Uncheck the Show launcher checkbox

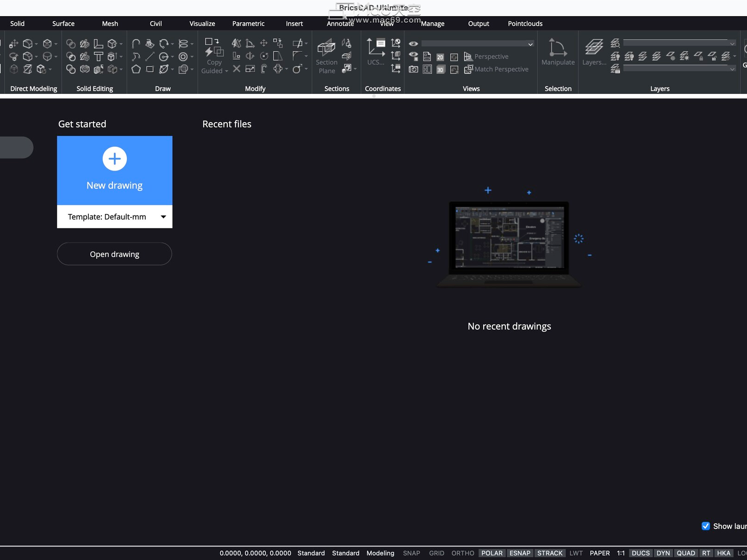[706, 526]
